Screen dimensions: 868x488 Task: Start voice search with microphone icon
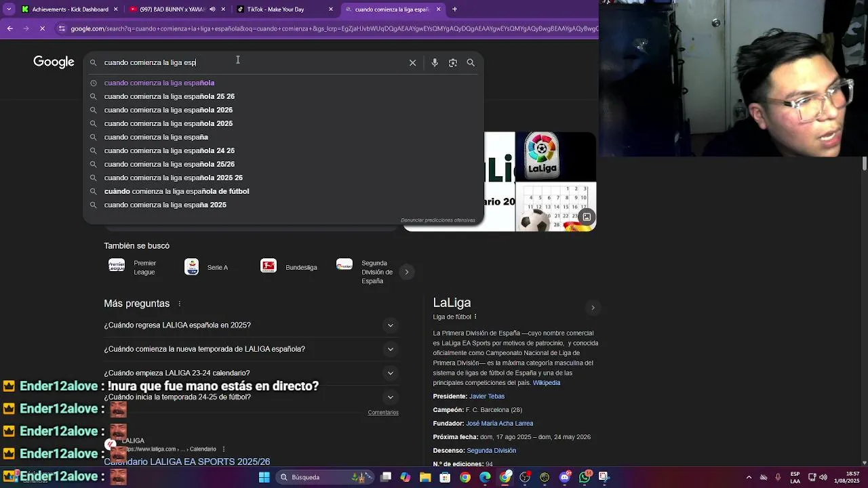point(435,62)
